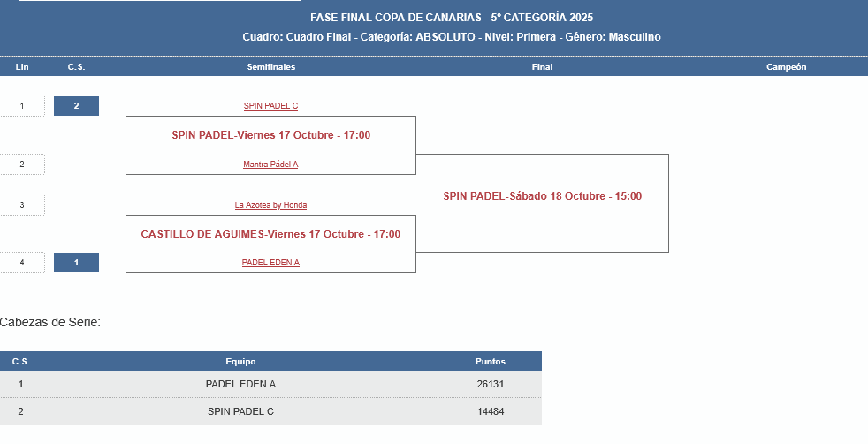Click the line number 1 box
The width and height of the screenshot is (868, 444).
click(22, 106)
